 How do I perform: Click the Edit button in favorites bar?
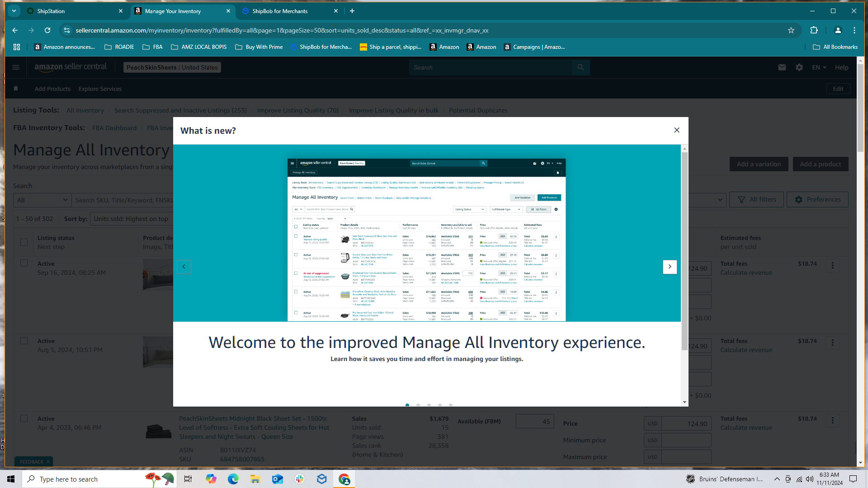[838, 89]
